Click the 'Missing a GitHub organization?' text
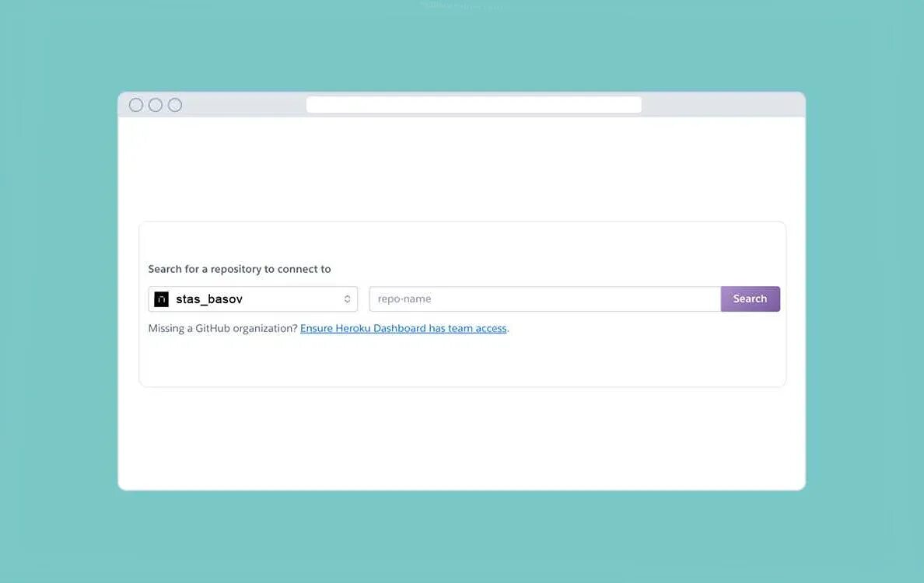Viewport: 924px width, 583px height. [x=222, y=329]
